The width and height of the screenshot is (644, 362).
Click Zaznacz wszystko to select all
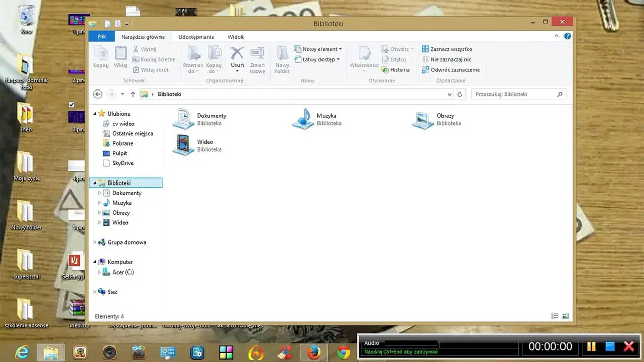click(x=447, y=49)
